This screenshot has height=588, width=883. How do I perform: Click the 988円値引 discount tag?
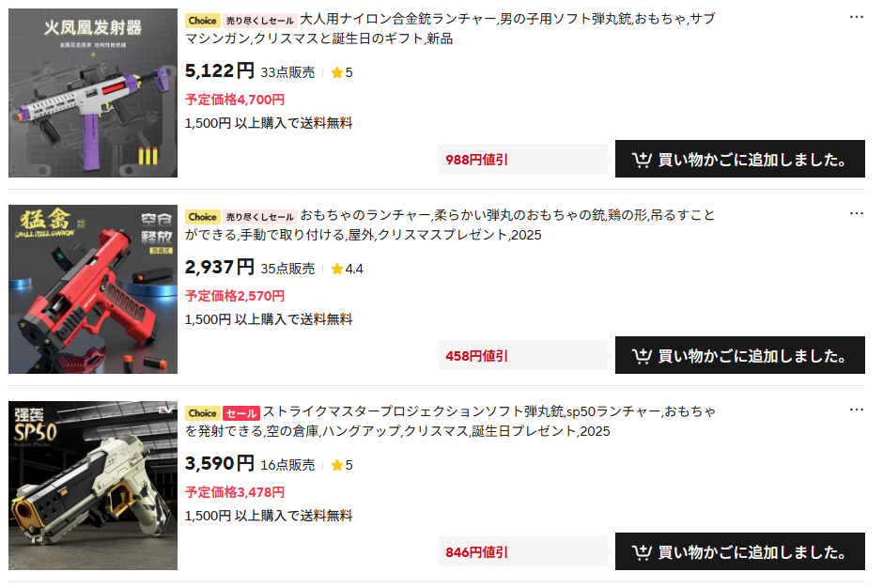point(523,160)
